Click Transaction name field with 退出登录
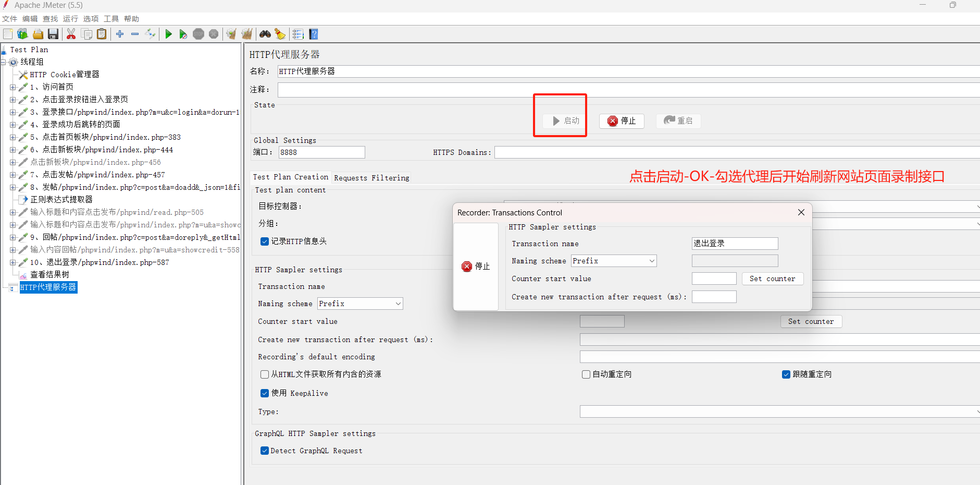 tap(735, 244)
